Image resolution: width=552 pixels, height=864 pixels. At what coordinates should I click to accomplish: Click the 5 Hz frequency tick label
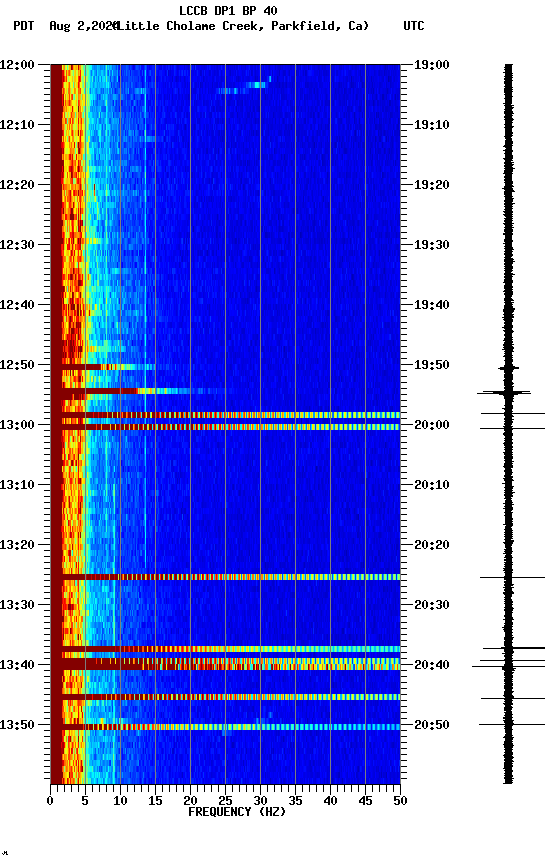(x=85, y=801)
